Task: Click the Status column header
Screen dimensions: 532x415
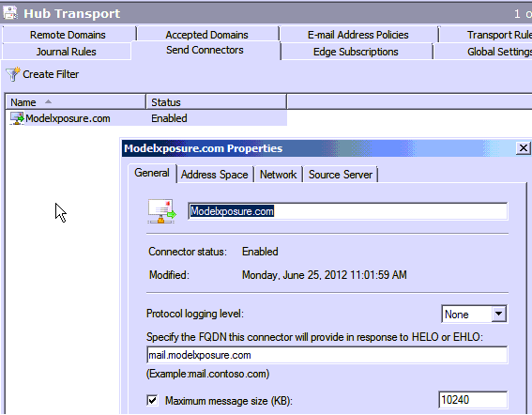Action: coord(216,102)
